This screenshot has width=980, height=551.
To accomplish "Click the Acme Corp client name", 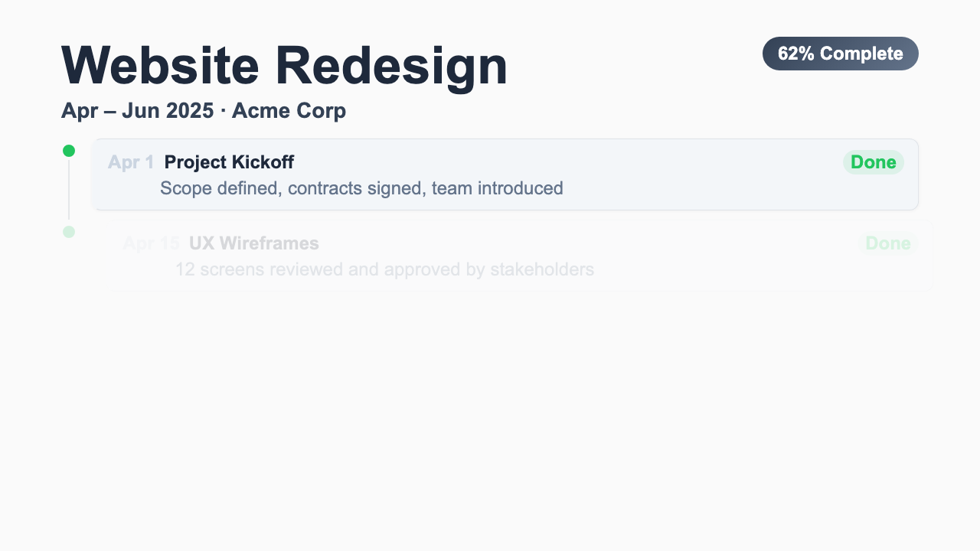I will 289,111.
